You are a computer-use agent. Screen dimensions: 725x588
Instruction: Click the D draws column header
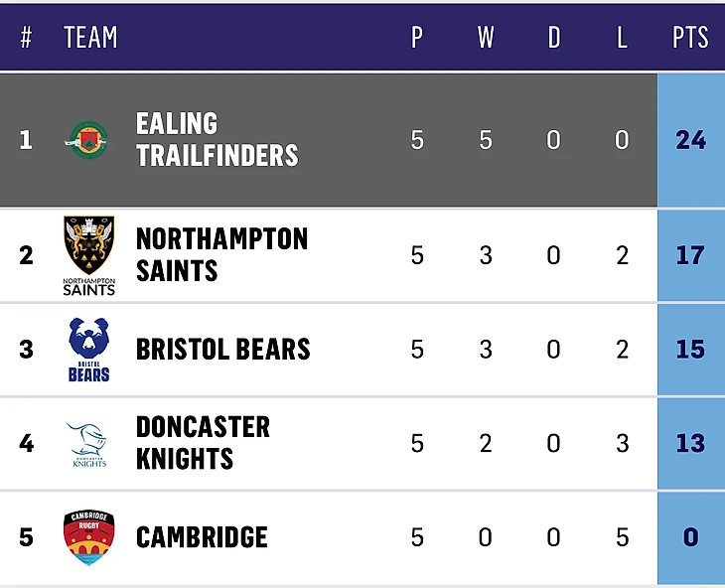tap(554, 38)
